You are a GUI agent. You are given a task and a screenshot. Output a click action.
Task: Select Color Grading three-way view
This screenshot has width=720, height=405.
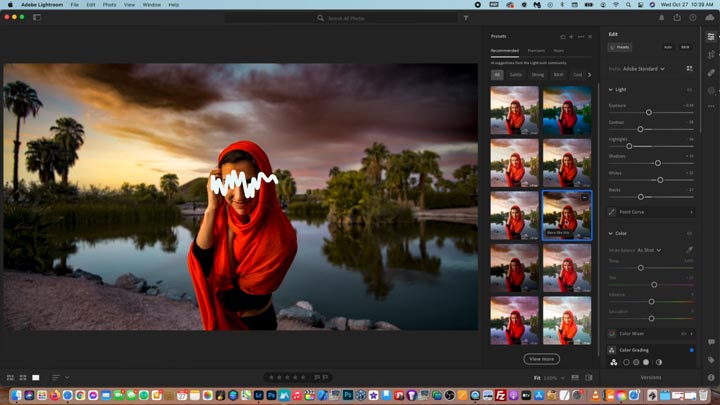[x=613, y=362]
